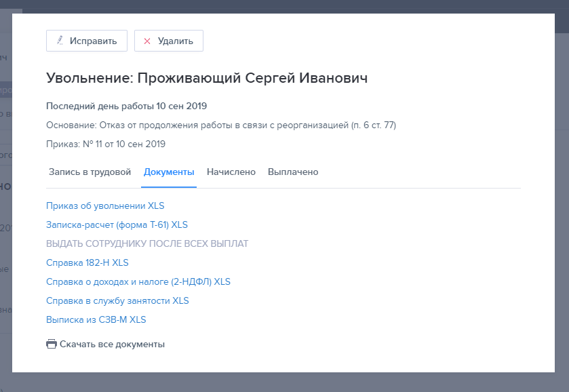Click the Приказ № 11 от 10 сен 2019 line

coord(106,144)
